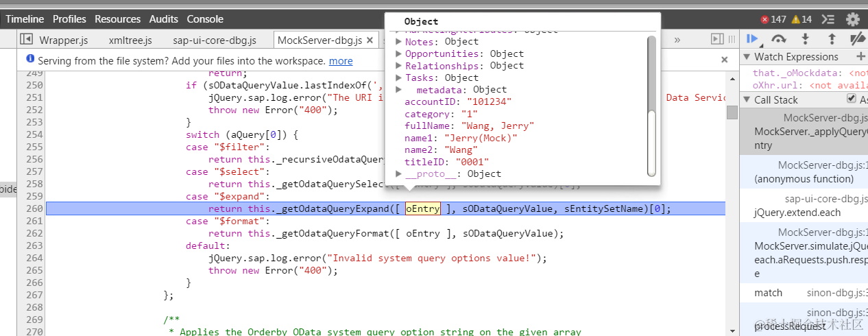Click the red error count 147
The width and height of the screenshot is (868, 336).
(x=773, y=19)
